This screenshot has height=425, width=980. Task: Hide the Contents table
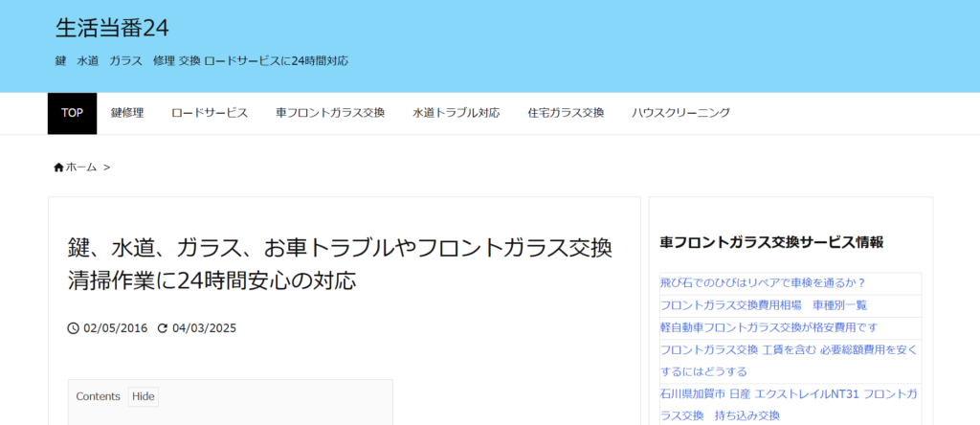pyautogui.click(x=143, y=396)
